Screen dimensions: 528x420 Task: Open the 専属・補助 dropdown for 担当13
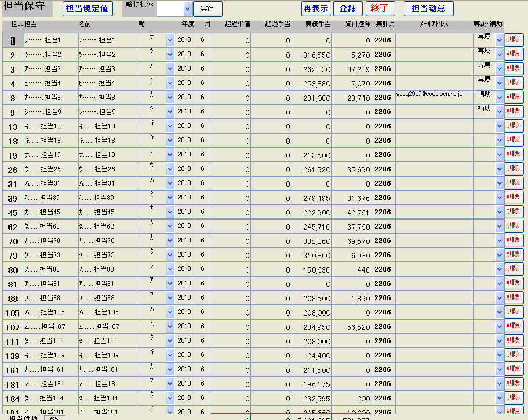[499, 126]
